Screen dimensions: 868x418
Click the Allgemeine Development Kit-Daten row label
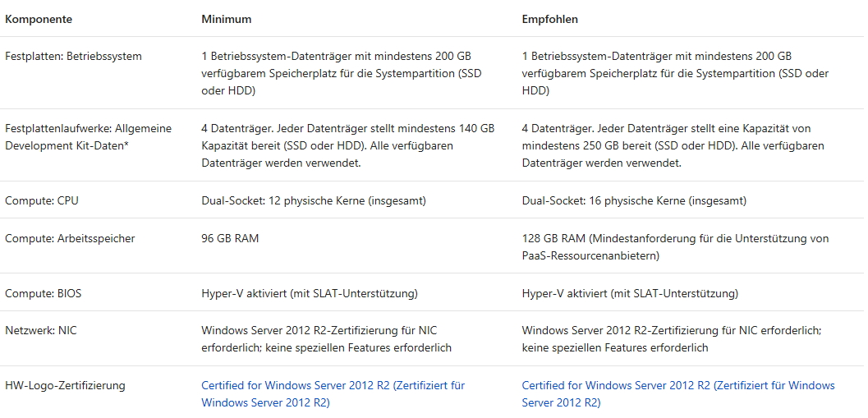pyautogui.click(x=88, y=137)
